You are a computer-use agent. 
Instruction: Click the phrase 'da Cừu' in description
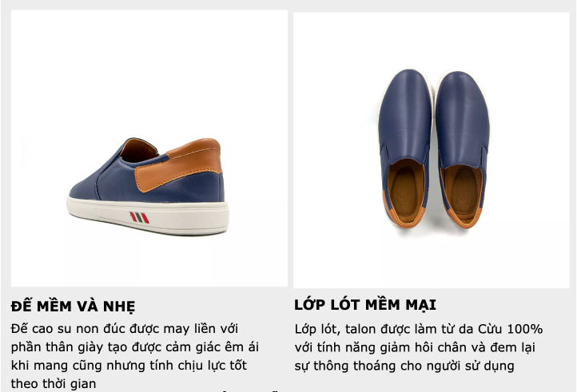[x=480, y=329]
